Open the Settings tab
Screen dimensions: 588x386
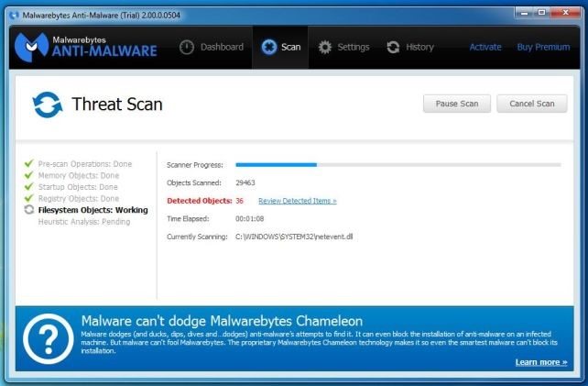coord(343,48)
